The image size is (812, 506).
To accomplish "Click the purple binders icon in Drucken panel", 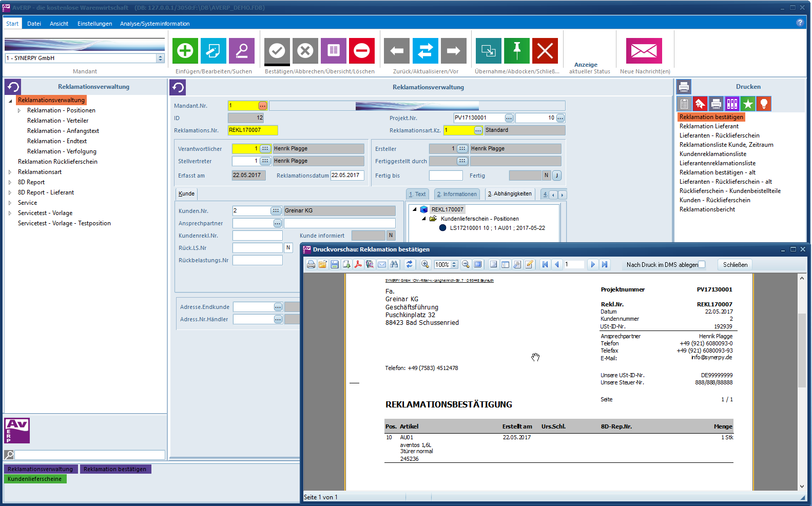I will [732, 104].
